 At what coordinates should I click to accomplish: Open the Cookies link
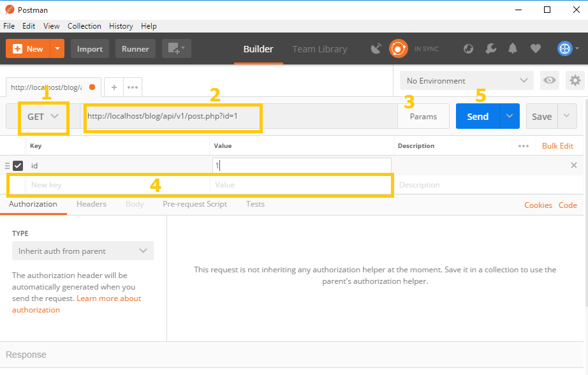pyautogui.click(x=538, y=205)
